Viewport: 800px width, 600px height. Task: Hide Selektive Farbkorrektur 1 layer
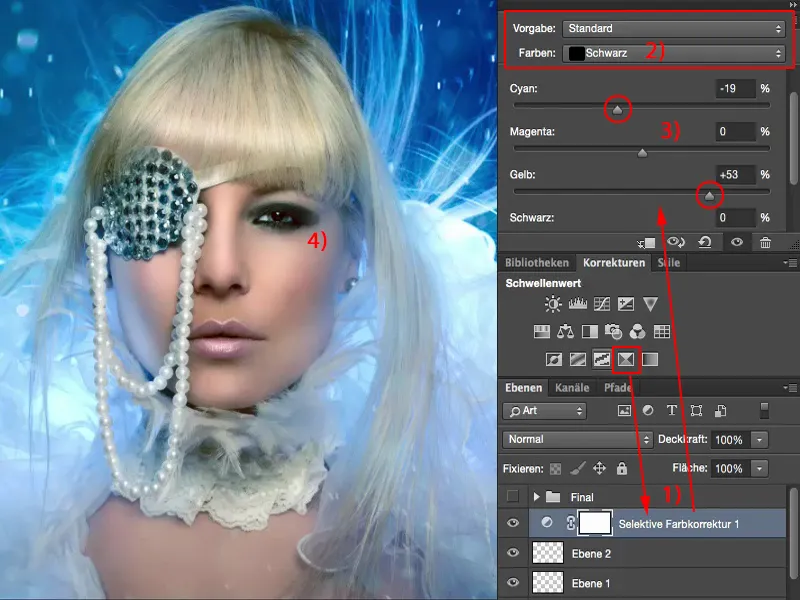(x=513, y=523)
